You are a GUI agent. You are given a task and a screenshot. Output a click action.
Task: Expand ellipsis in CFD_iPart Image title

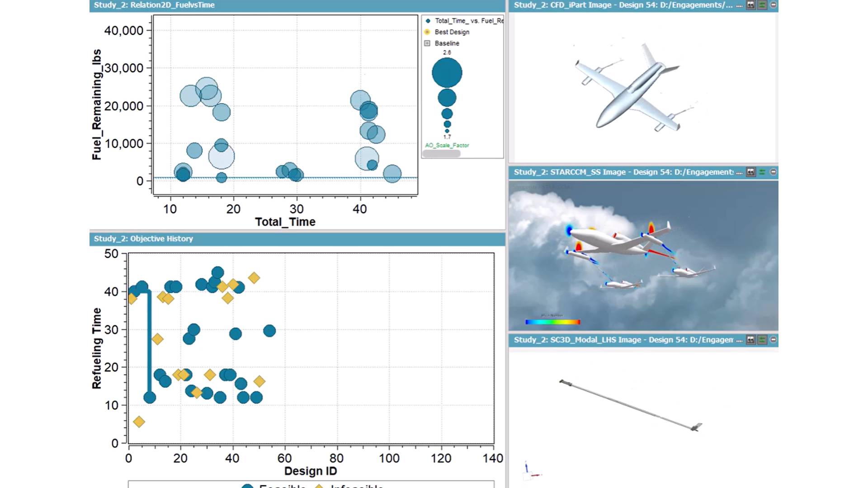tap(739, 6)
